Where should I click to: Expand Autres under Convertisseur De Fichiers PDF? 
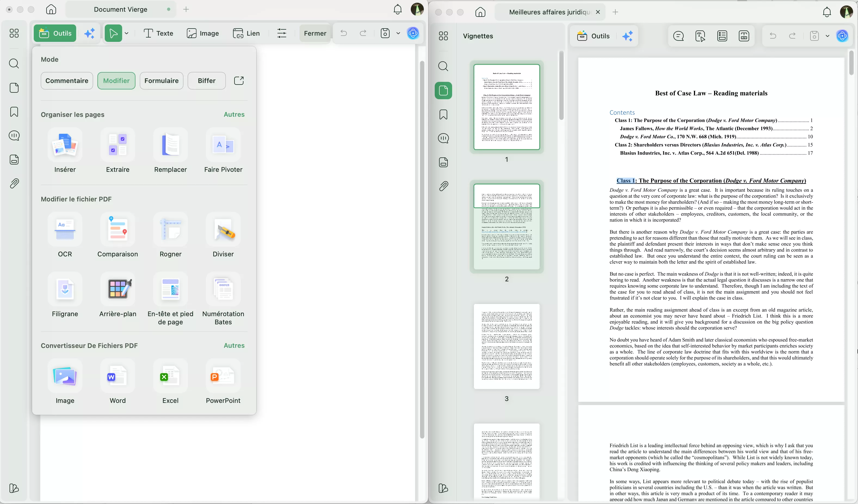[234, 346]
